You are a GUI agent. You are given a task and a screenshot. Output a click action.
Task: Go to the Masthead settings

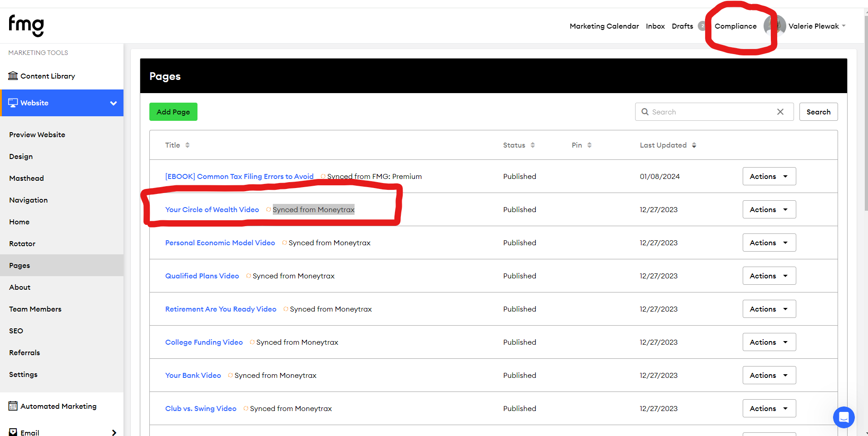[26, 178]
